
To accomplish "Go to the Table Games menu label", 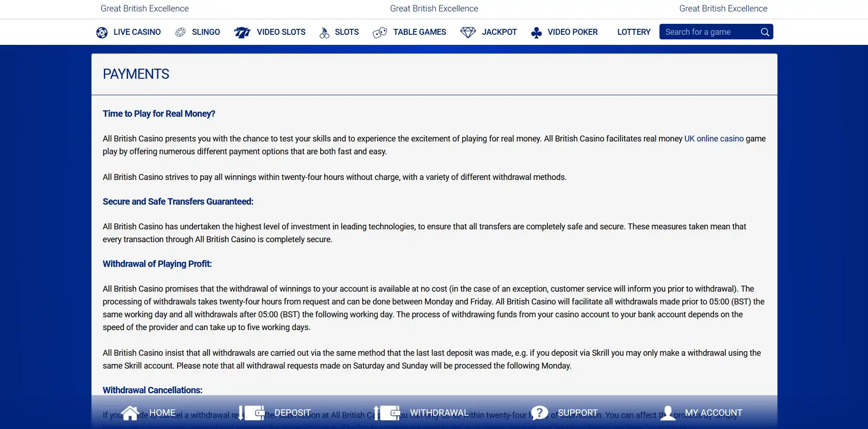I will [x=419, y=32].
